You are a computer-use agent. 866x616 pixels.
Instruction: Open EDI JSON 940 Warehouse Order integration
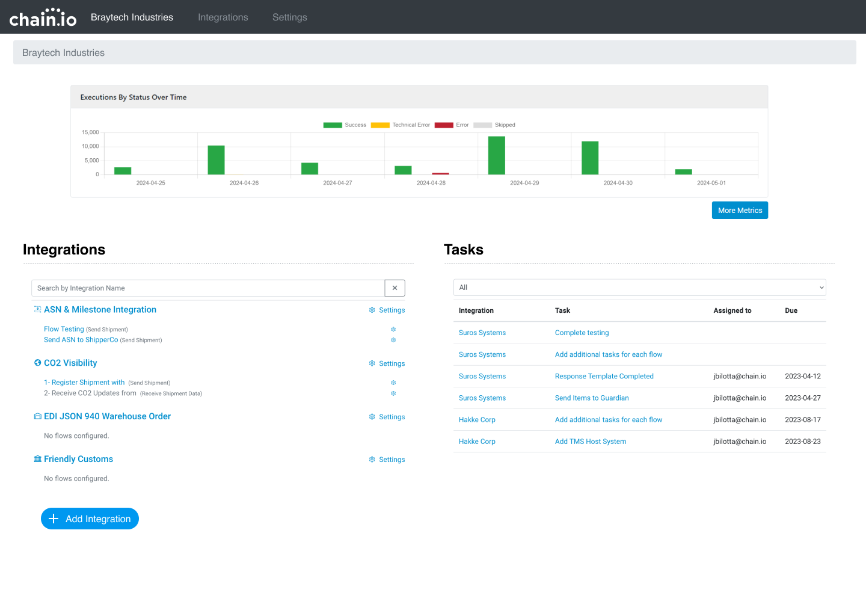coord(107,417)
